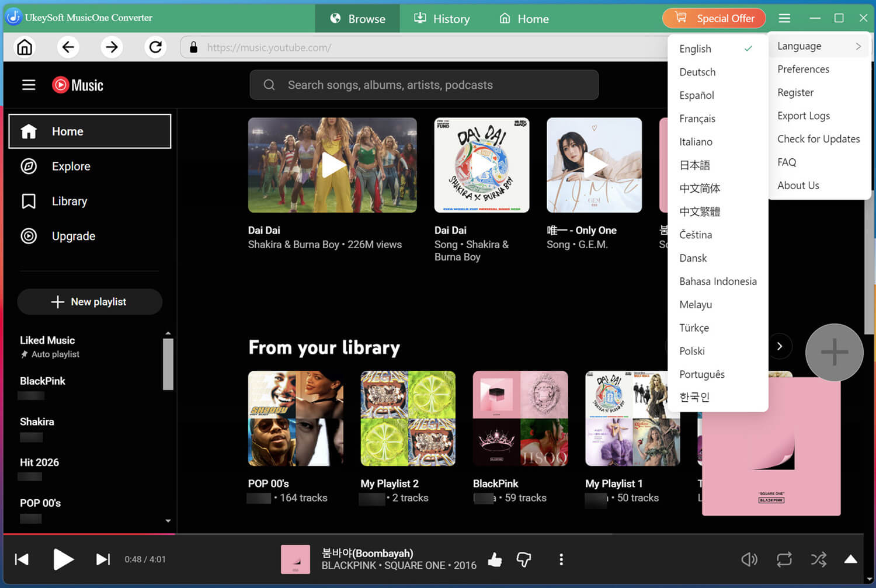
Task: Navigate back with the left arrow
Action: [68, 47]
